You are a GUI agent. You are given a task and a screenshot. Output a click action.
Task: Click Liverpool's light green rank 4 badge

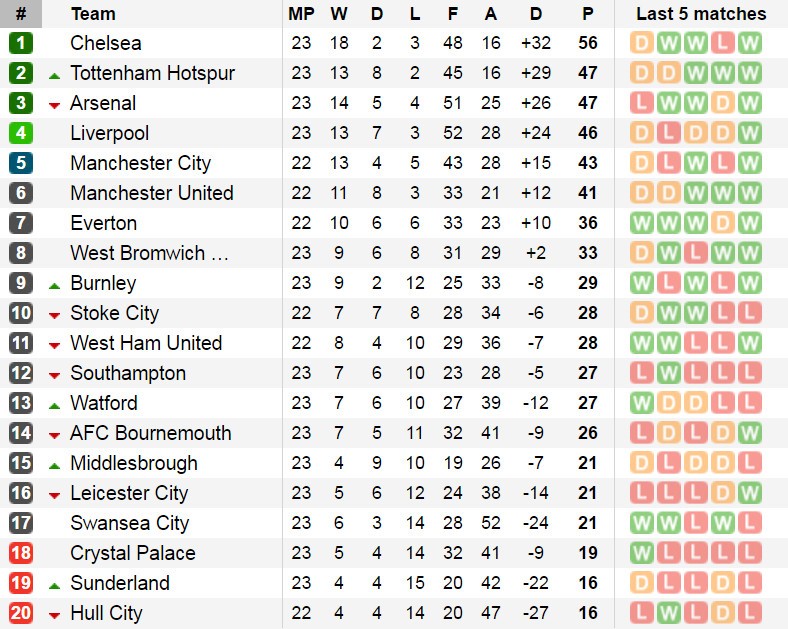pos(21,133)
